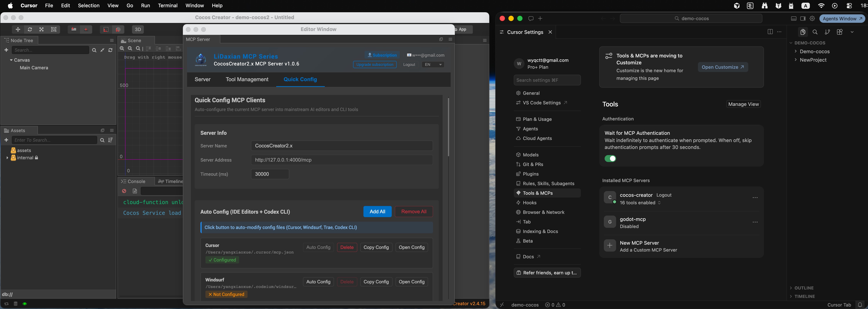Click the MCP panel vertical scrollbar
Viewport: 868px width, 309px height.
click(448, 127)
